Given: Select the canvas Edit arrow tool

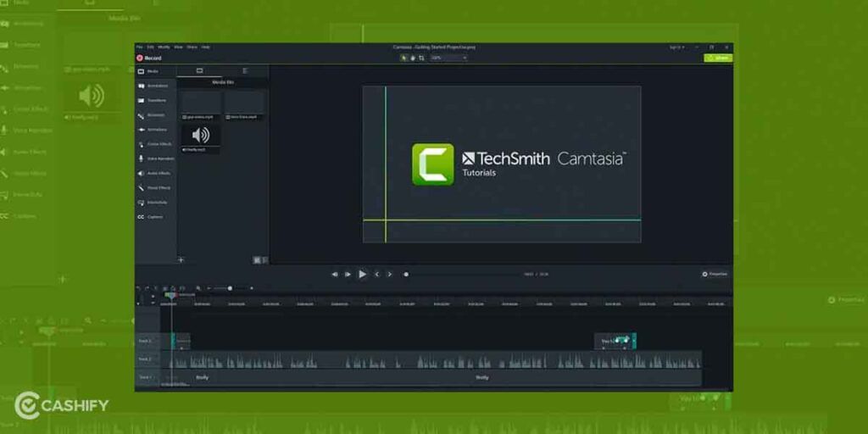Looking at the screenshot, I should 404,58.
